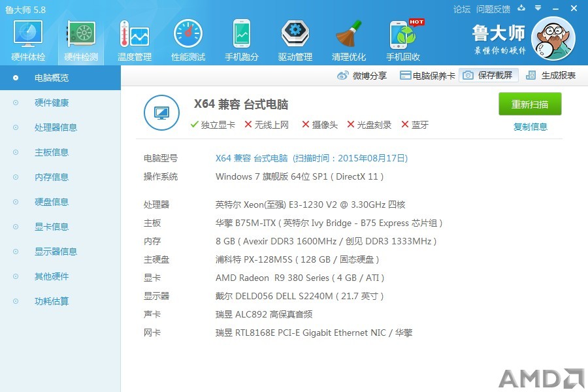Open 性能测试 performance test gauge icon
The height and width of the screenshot is (392, 588).
[188, 34]
